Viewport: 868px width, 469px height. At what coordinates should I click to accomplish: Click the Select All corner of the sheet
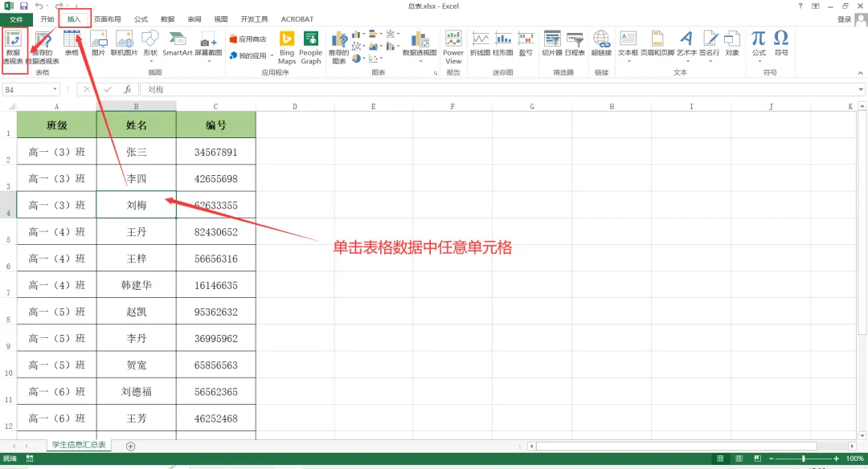point(8,106)
